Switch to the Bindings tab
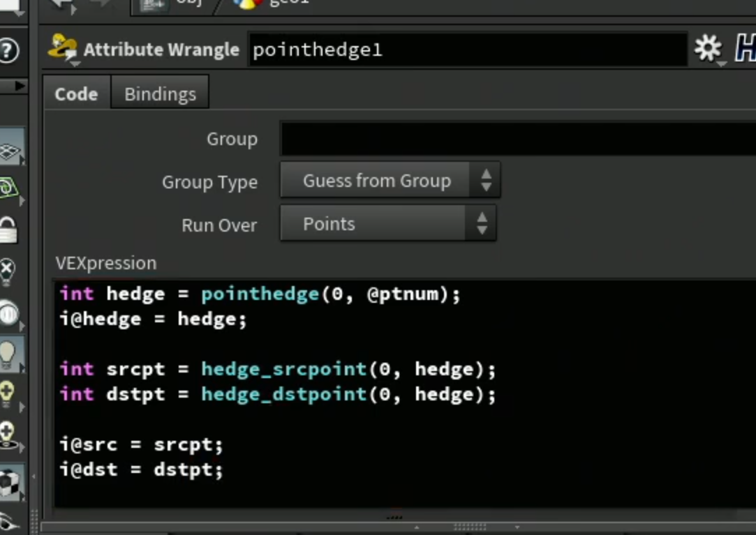The width and height of the screenshot is (756, 535). click(x=160, y=94)
